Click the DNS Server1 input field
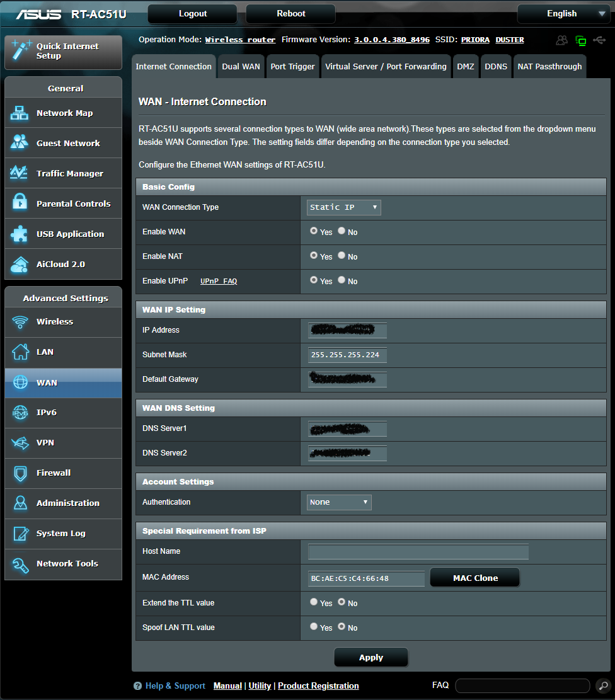Viewport: 615px width, 700px height. coord(347,429)
